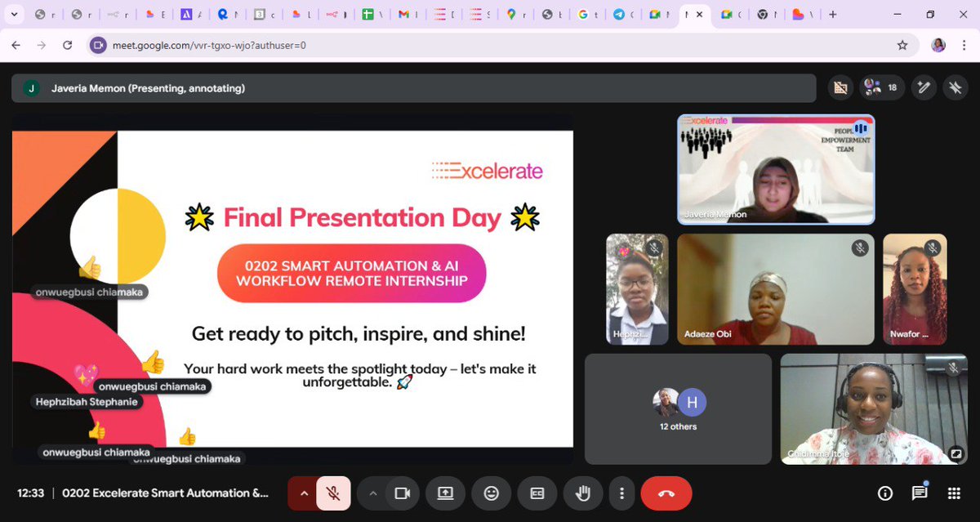The image size is (980, 522).
Task: Open the emoji reactions panel
Action: [492, 493]
